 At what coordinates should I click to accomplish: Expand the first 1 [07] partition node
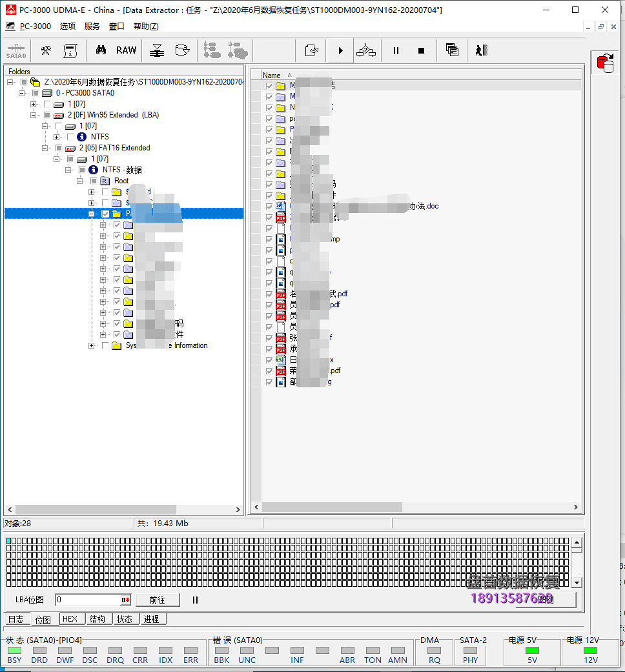[x=33, y=104]
